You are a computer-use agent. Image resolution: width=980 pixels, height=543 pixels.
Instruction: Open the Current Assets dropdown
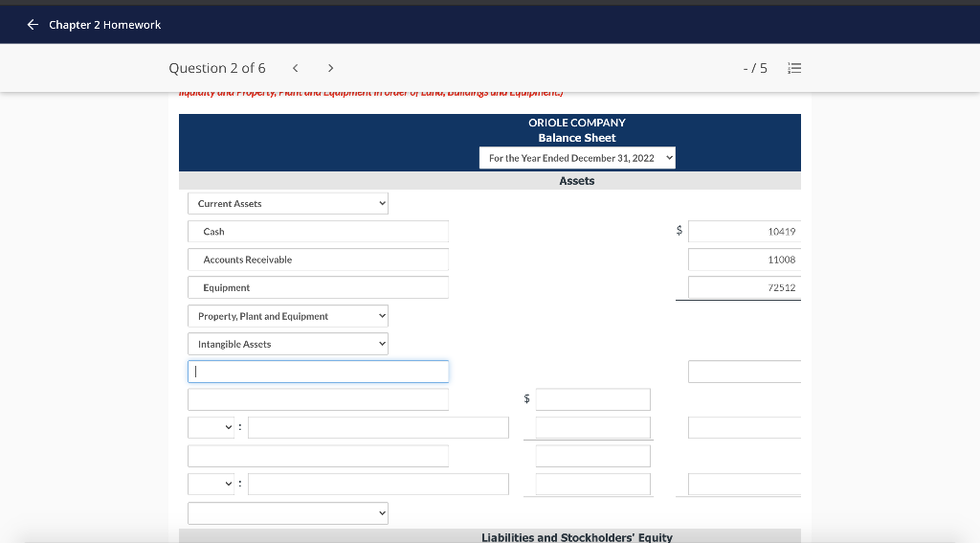tap(288, 203)
